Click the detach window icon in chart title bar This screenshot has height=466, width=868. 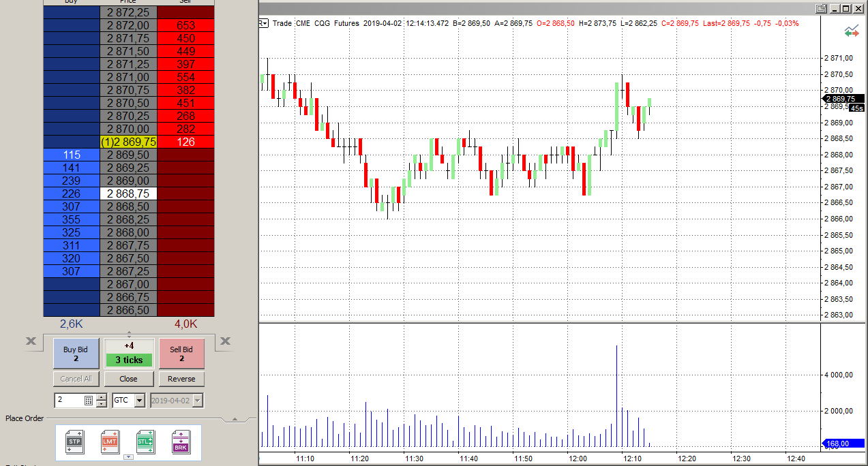(x=821, y=9)
